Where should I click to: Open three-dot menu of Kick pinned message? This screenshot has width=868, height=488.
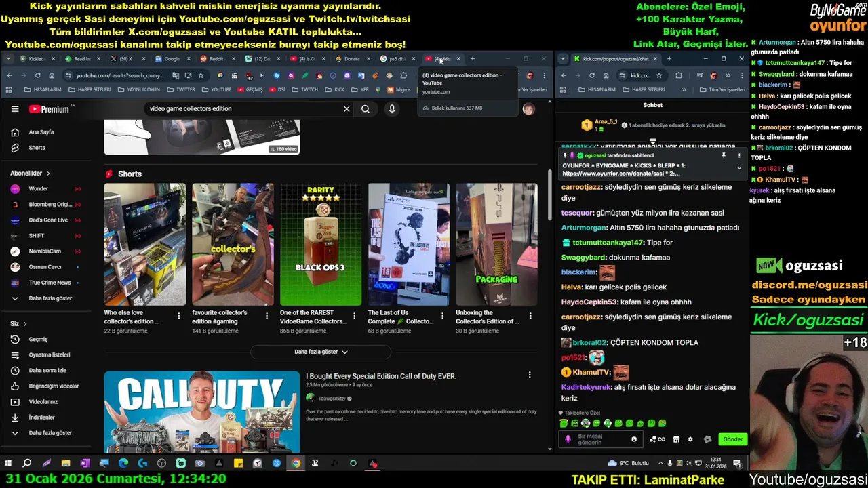pos(739,155)
